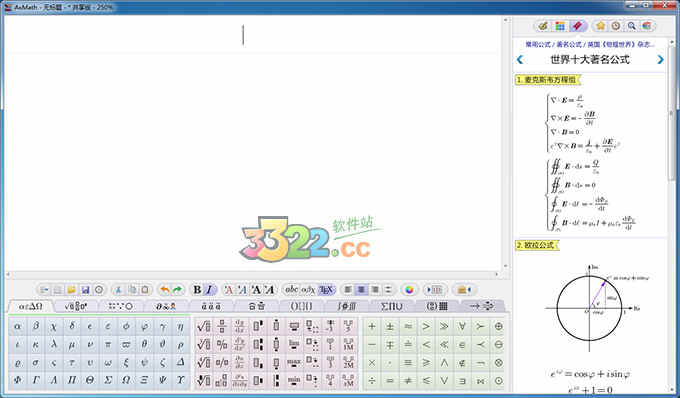Toggle italic formatting with the I button
The width and height of the screenshot is (680, 398).
tap(209, 290)
